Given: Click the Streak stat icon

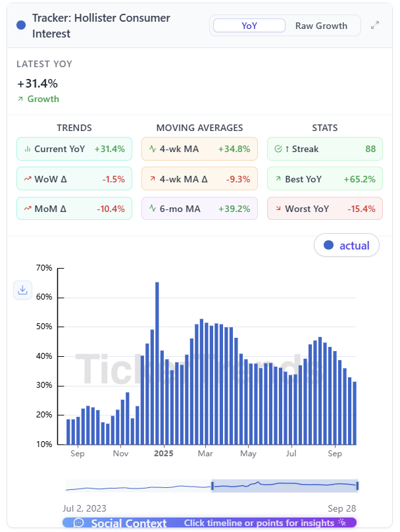Looking at the screenshot, I should 278,149.
